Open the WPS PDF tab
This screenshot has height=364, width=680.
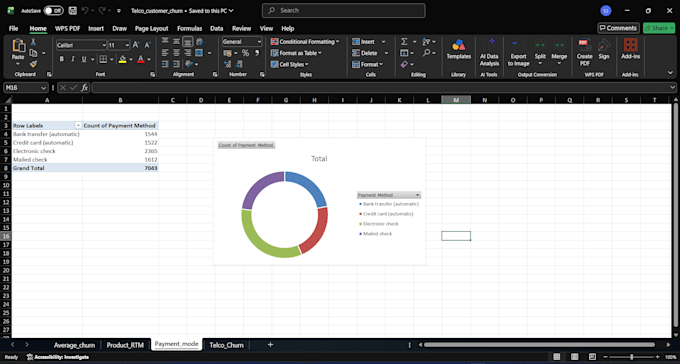(67, 29)
